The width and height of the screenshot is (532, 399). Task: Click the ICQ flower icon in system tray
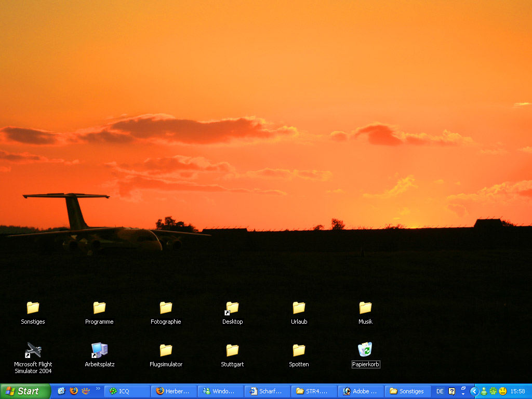point(493,391)
